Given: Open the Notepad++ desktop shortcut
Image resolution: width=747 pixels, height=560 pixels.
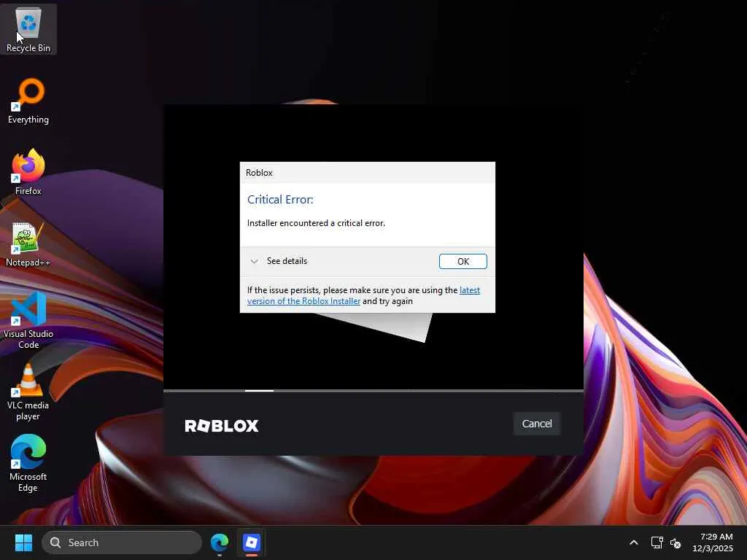Looking at the screenshot, I should tap(28, 244).
